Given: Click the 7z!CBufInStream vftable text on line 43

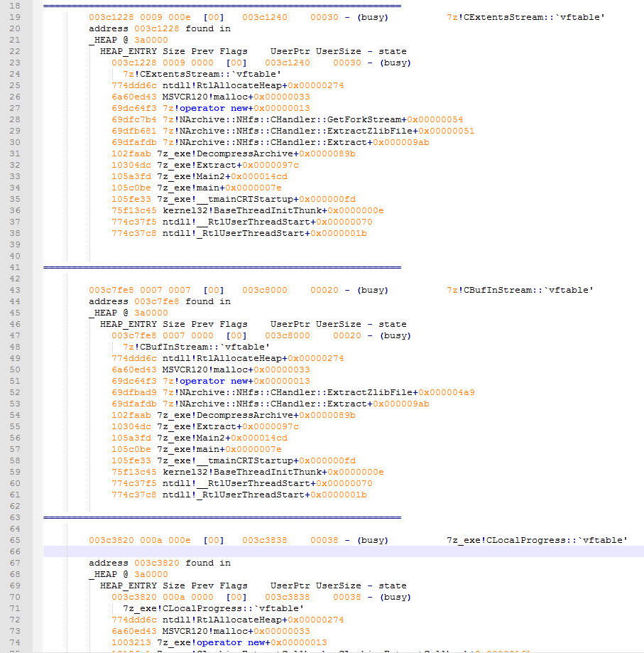Looking at the screenshot, I should coord(520,290).
